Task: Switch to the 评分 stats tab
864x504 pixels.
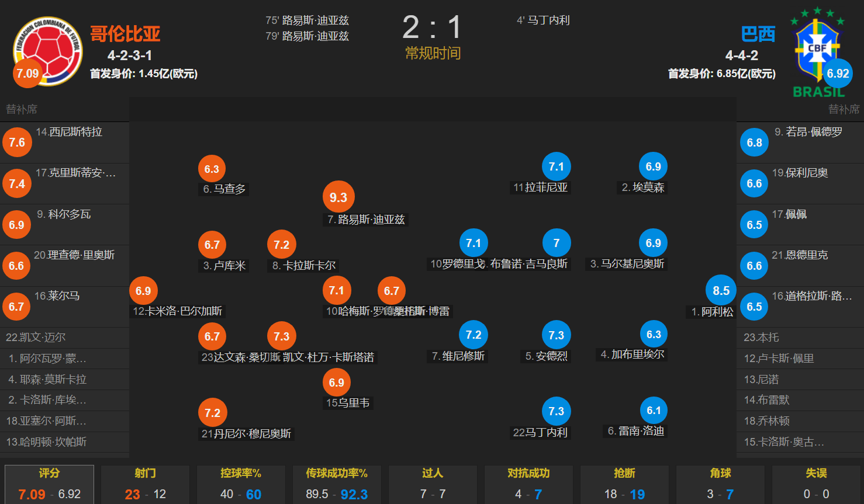Action: (49, 484)
